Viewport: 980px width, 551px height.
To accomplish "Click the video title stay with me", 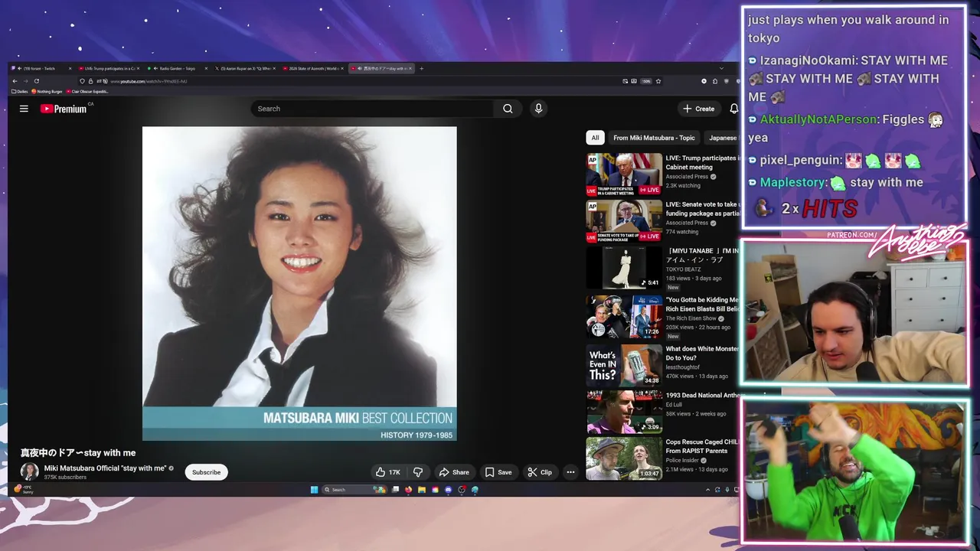I will (x=78, y=453).
